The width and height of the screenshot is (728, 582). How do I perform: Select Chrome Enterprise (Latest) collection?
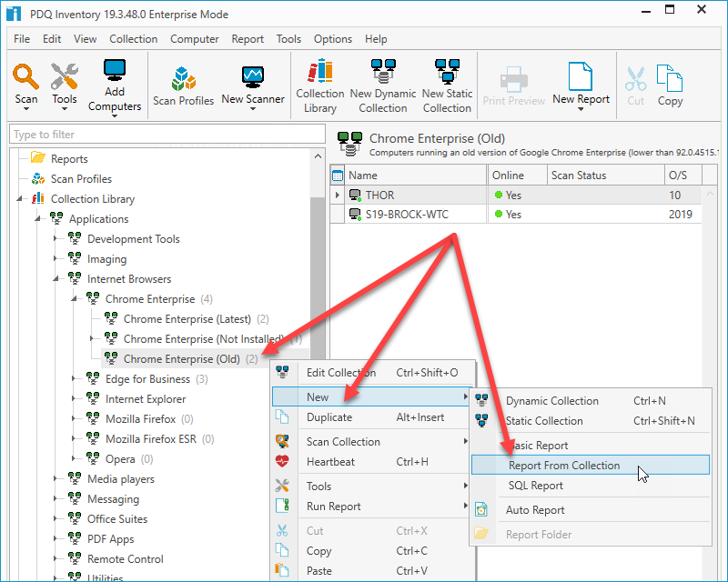(x=187, y=319)
